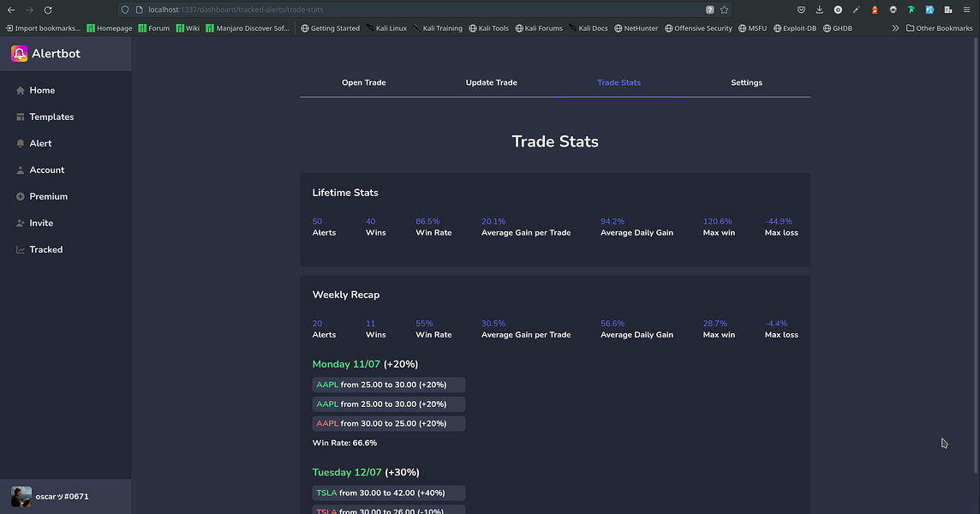
Task: Open the browser hamburger menu
Action: [x=967, y=10]
